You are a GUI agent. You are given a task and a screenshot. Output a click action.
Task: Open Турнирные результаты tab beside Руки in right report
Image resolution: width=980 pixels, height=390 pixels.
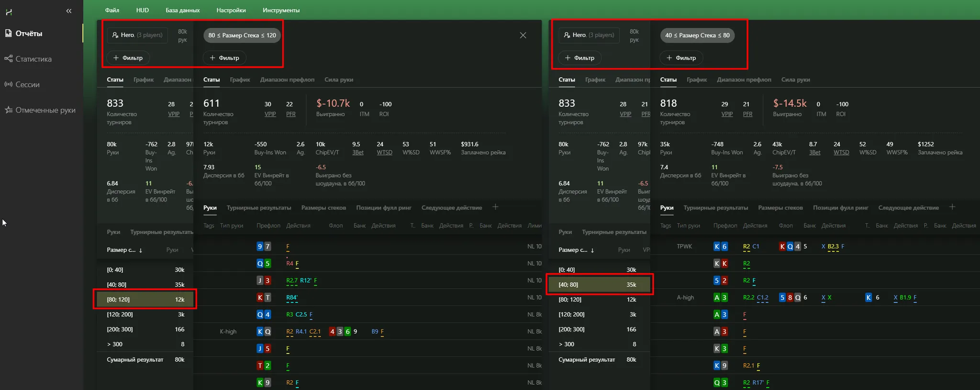(x=715, y=207)
